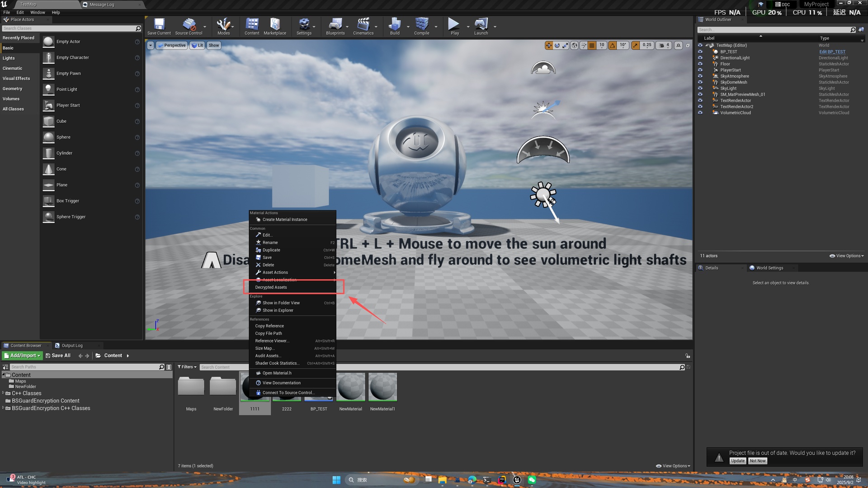Open Source Control from the toolbar
The width and height of the screenshot is (868, 488).
tap(189, 26)
